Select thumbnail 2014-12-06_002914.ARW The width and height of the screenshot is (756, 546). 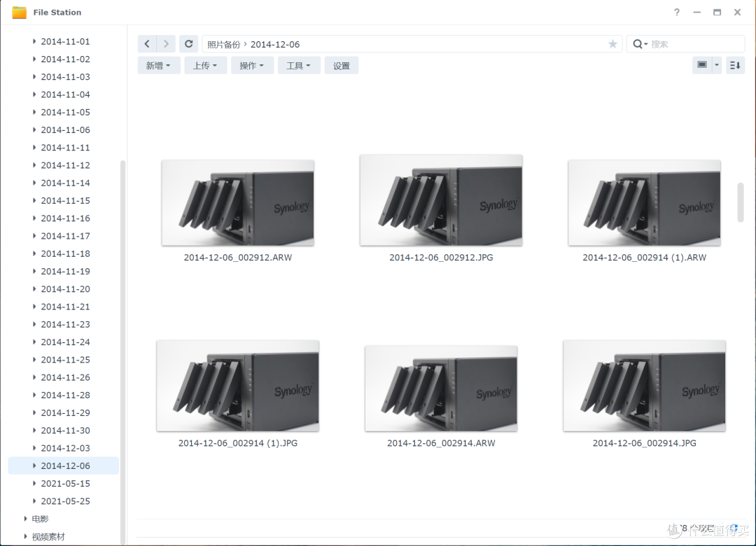pos(441,388)
